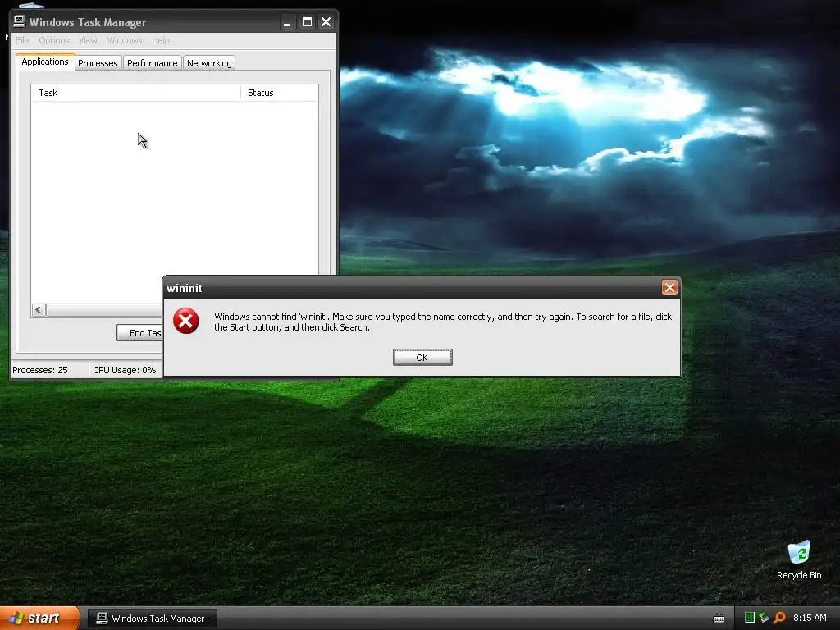Click the 8:15 AM system clock

(x=810, y=618)
